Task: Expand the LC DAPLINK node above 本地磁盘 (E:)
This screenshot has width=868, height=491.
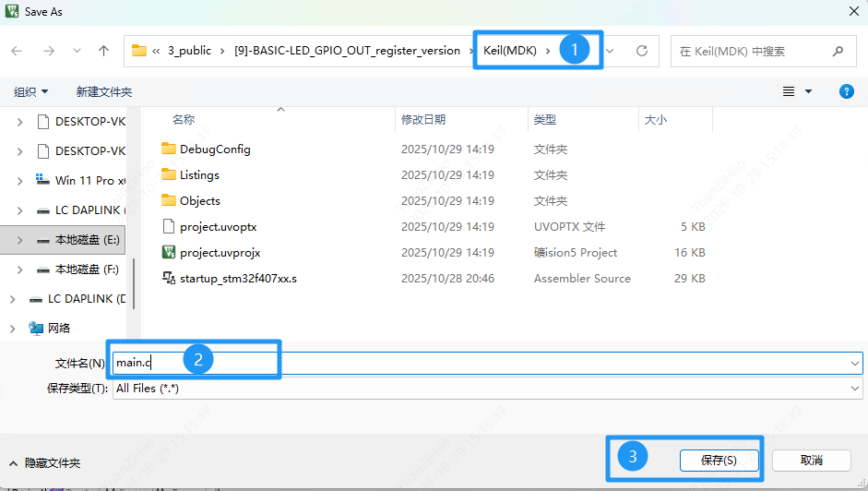Action: [20, 210]
